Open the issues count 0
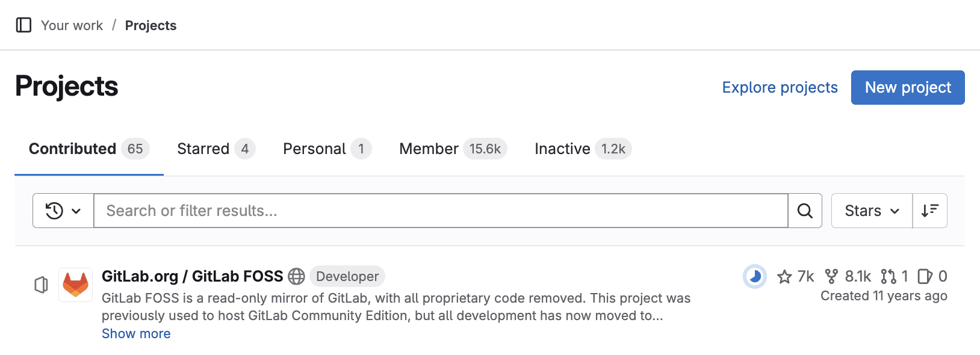 pos(932,276)
